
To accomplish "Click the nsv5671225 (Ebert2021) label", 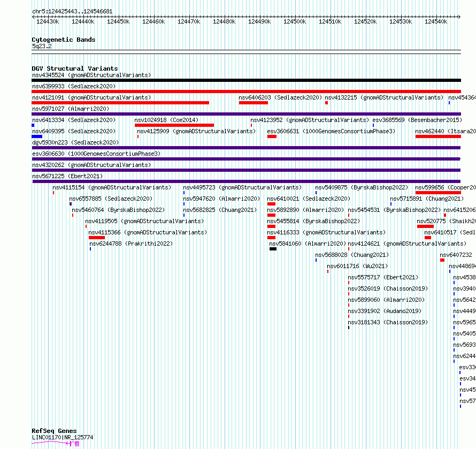I will 67,176.
